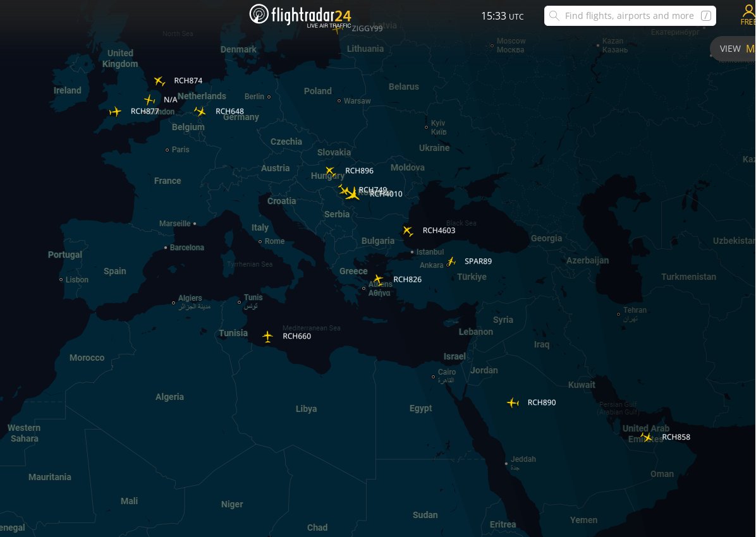Click the ZIGGY99 callsign label

[367, 28]
